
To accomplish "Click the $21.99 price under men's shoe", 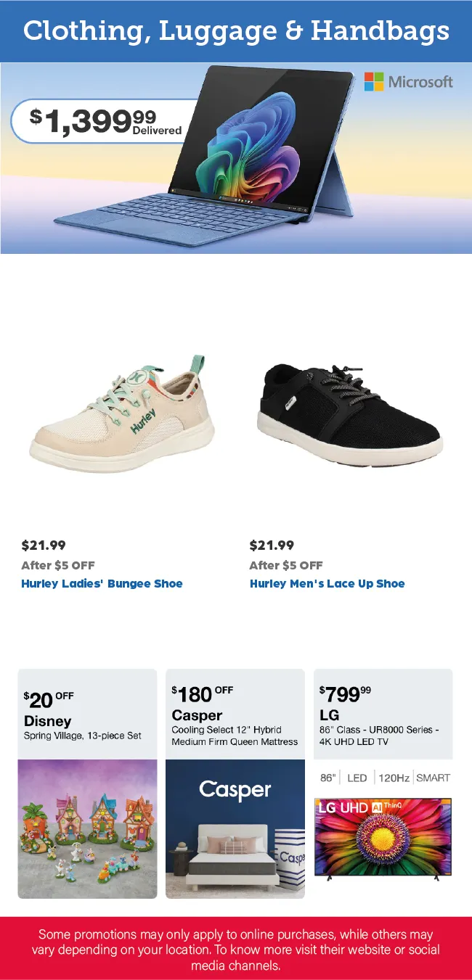I will (x=272, y=545).
